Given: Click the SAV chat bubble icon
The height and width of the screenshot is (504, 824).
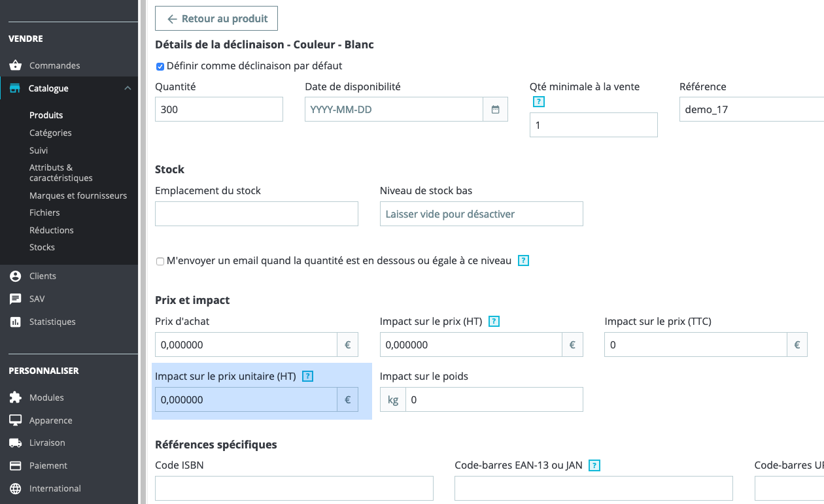Looking at the screenshot, I should [x=16, y=299].
